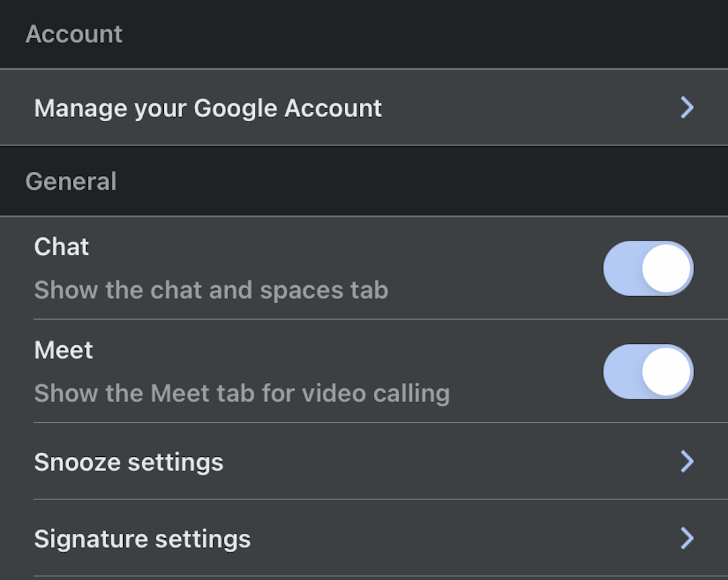This screenshot has width=728, height=580.
Task: Click the white knob of the Chat switch
Action: 666,268
